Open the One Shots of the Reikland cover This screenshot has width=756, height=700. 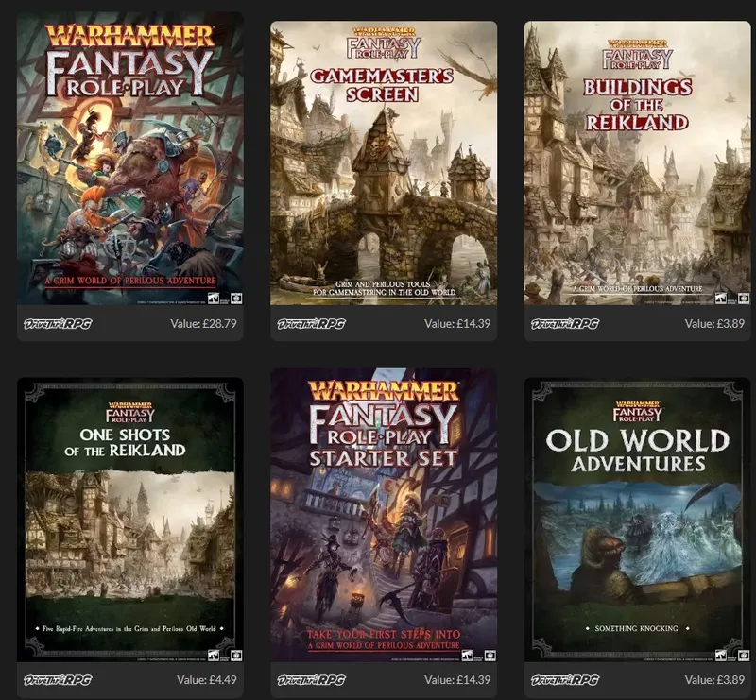130,520
